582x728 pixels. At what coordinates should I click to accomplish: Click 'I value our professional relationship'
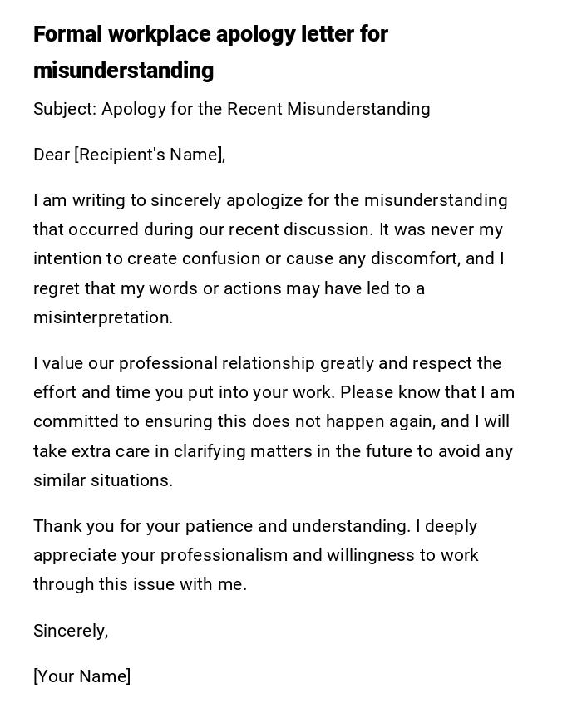click(x=174, y=363)
